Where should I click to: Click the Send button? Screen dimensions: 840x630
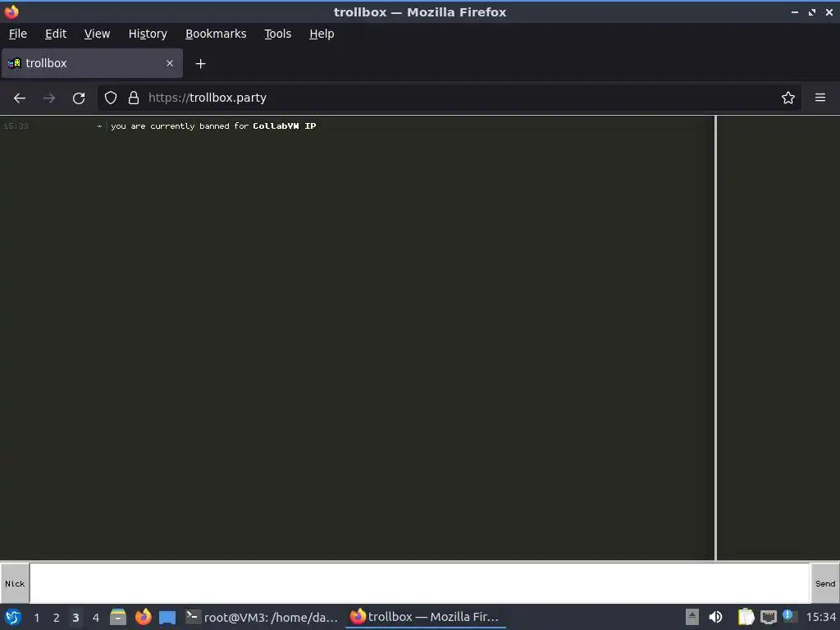[x=825, y=583]
